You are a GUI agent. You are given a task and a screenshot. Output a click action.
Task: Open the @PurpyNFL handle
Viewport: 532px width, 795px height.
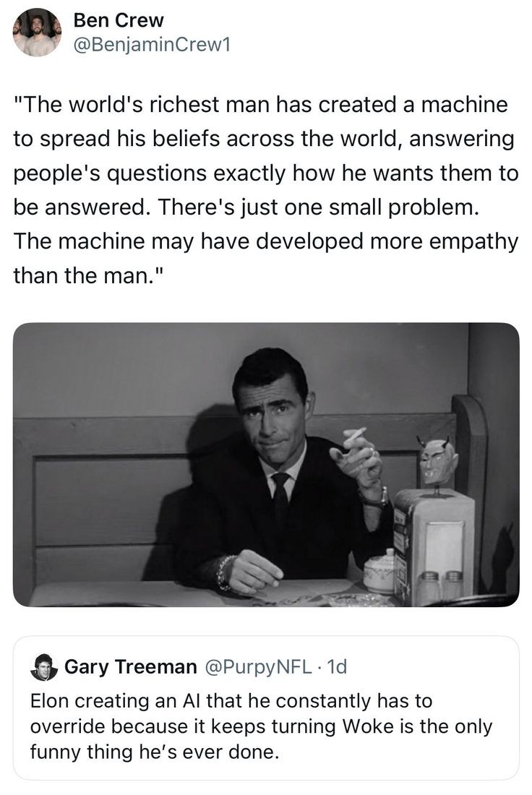click(257, 666)
